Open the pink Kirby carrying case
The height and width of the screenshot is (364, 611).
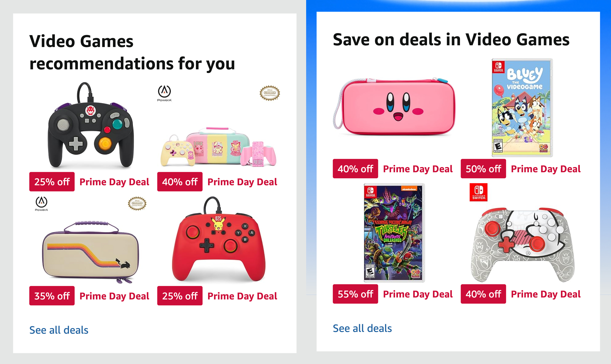point(394,107)
